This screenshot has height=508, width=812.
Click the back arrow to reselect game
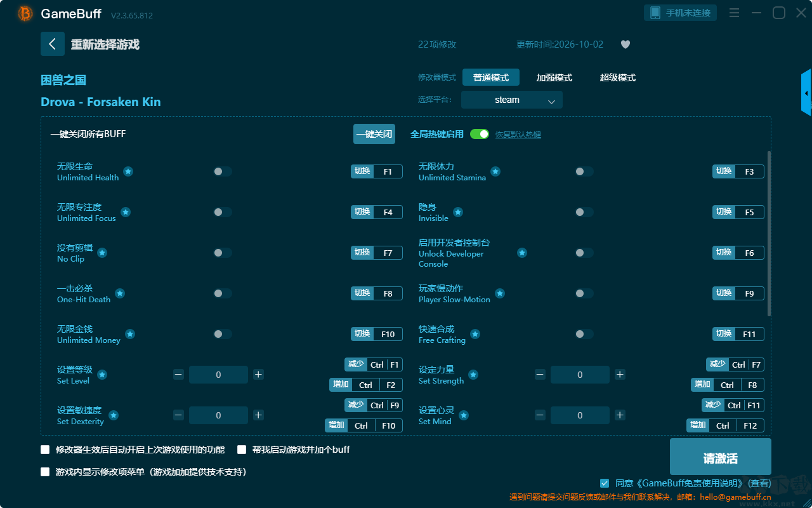tap(53, 44)
